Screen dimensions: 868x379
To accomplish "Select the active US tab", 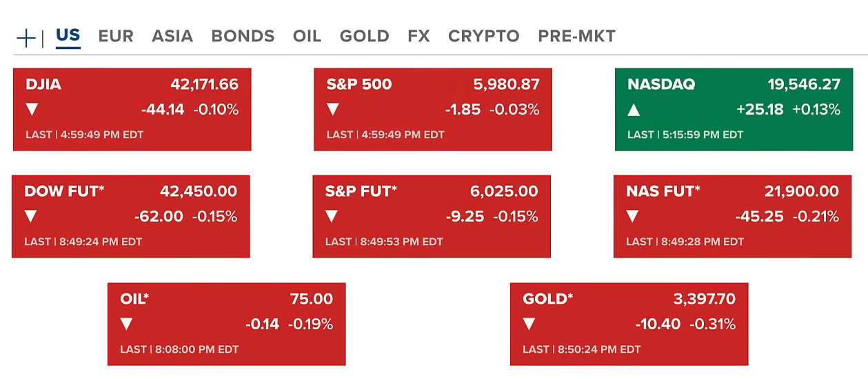I will pos(68,36).
